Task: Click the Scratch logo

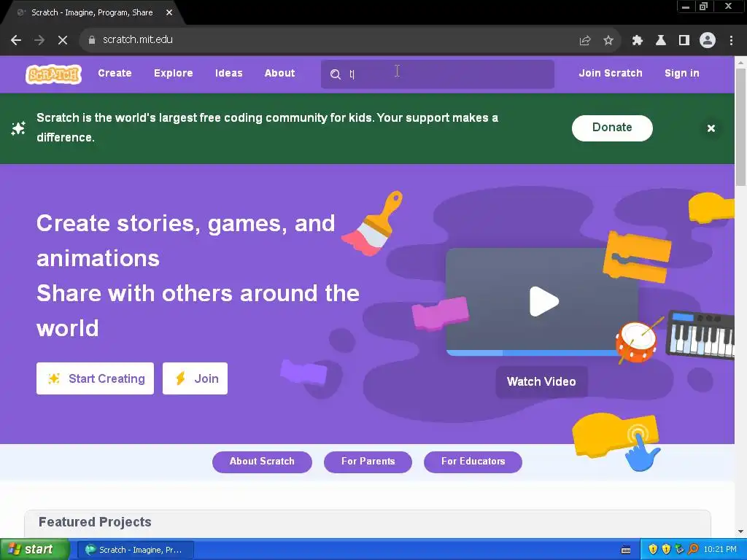Action: pos(53,74)
